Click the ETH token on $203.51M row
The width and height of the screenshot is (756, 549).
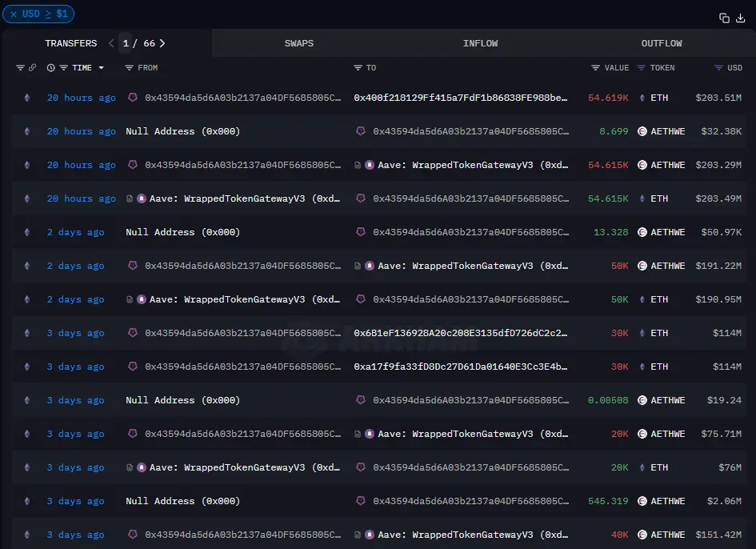point(659,98)
